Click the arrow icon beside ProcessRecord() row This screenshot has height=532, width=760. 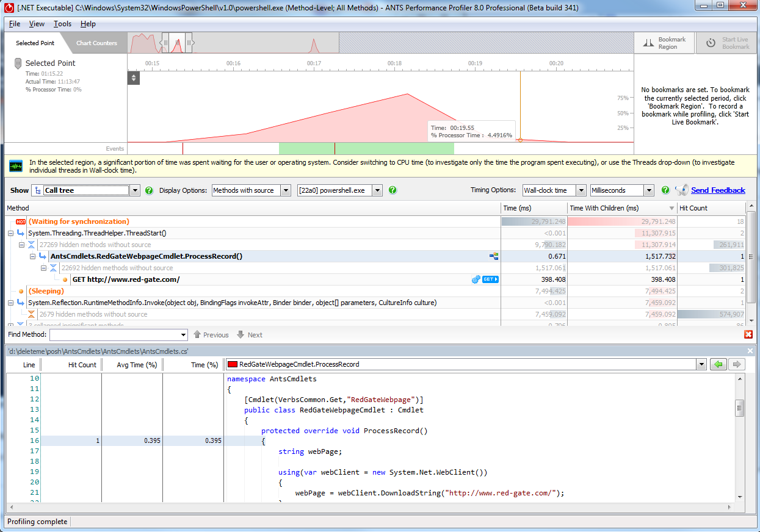[43, 256]
